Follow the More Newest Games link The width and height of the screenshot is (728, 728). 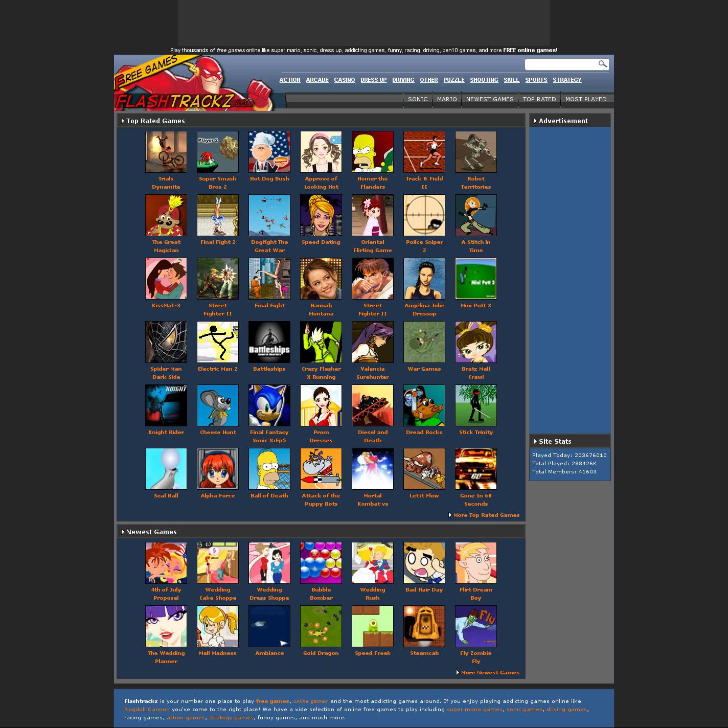(x=490, y=672)
